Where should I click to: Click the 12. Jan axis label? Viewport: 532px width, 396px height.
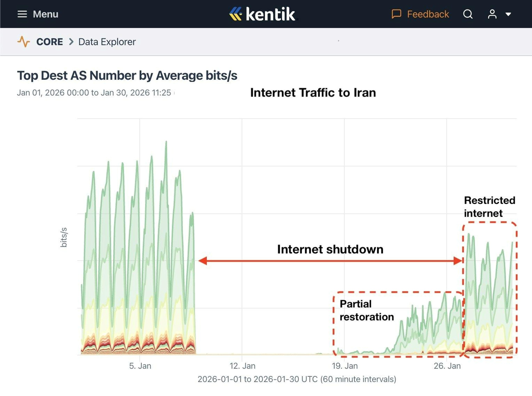[x=242, y=366]
